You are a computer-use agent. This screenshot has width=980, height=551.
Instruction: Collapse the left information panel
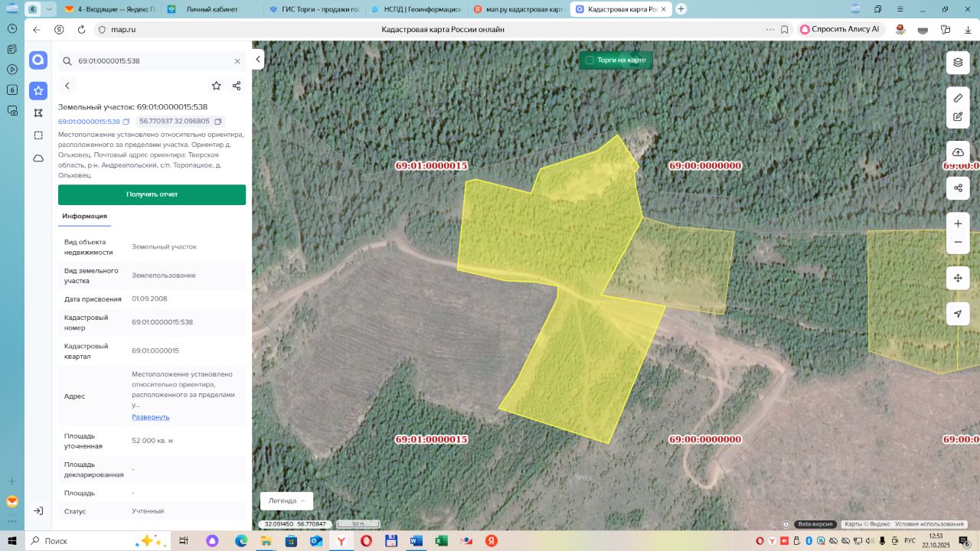258,59
